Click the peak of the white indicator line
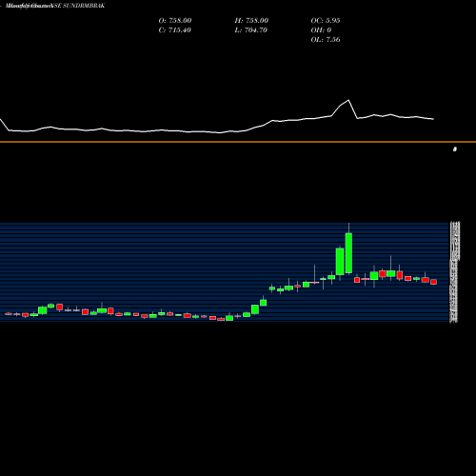This screenshot has width=476, height=476. pyautogui.click(x=348, y=100)
